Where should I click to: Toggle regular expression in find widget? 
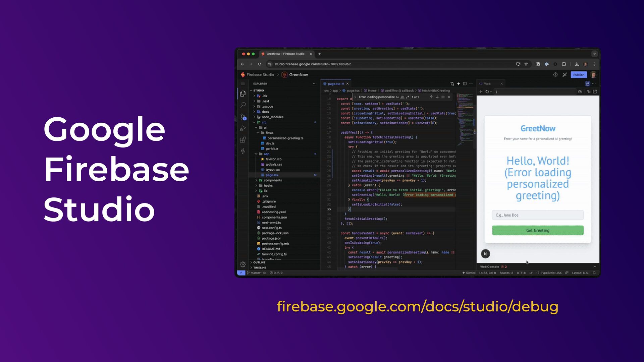click(x=408, y=97)
